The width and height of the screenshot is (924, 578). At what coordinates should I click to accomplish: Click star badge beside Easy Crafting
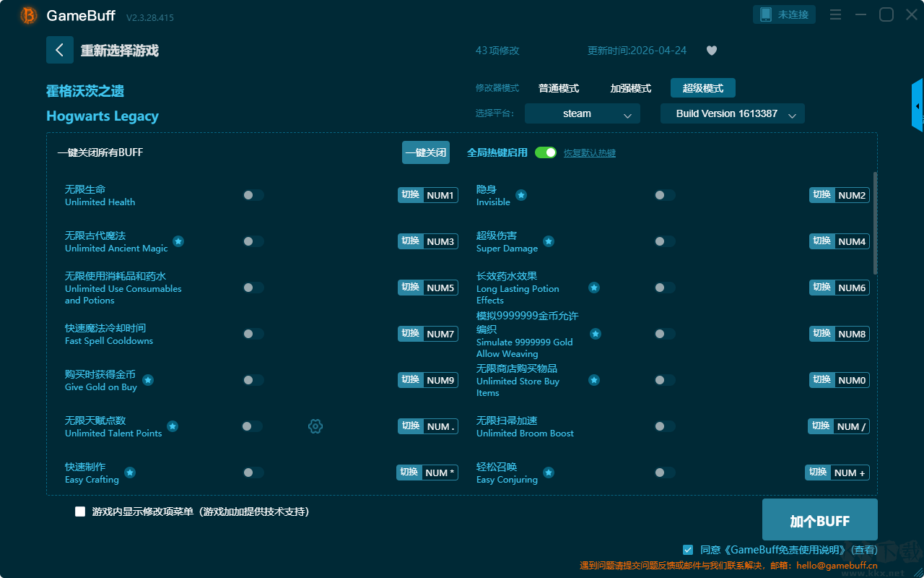point(130,473)
